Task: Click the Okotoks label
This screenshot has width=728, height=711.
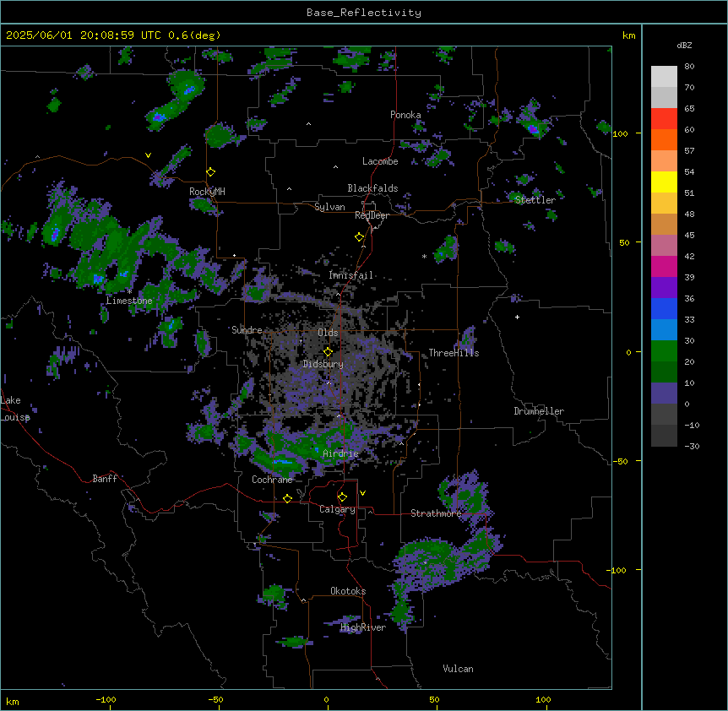Action: (x=348, y=591)
